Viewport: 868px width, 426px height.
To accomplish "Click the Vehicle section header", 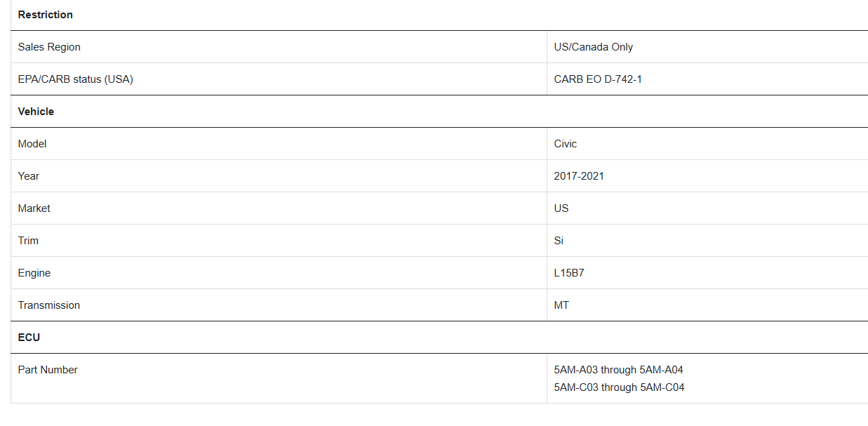I will click(36, 112).
